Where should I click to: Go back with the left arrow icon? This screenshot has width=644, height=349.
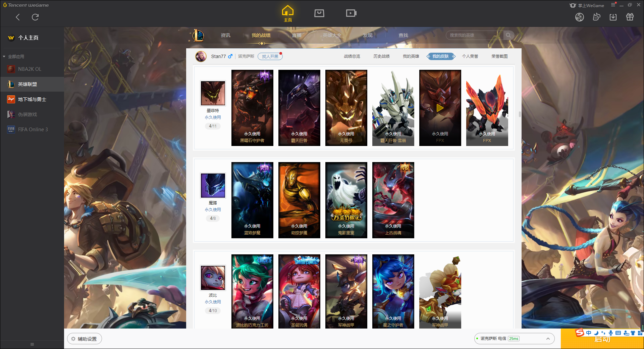point(18,17)
